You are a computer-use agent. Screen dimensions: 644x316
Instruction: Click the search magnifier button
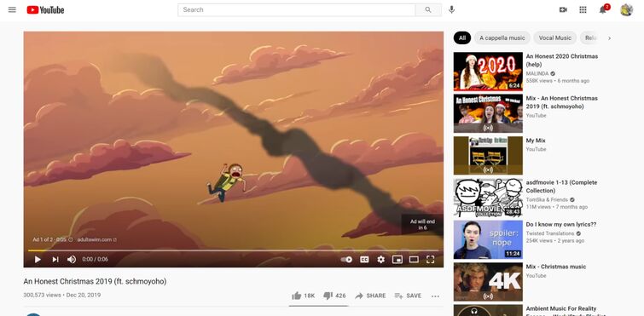(x=428, y=10)
